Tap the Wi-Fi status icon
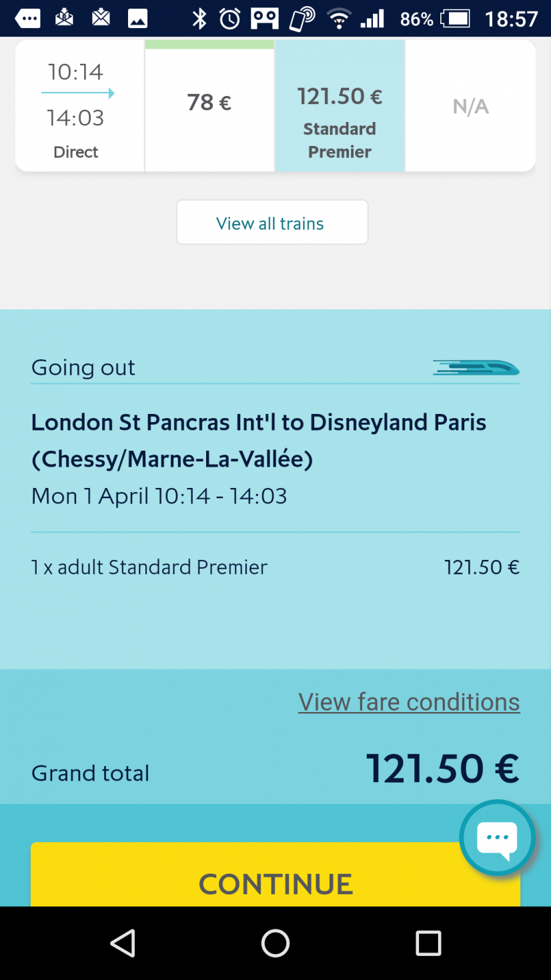Viewport: 551px width, 980px height. pyautogui.click(x=340, y=19)
